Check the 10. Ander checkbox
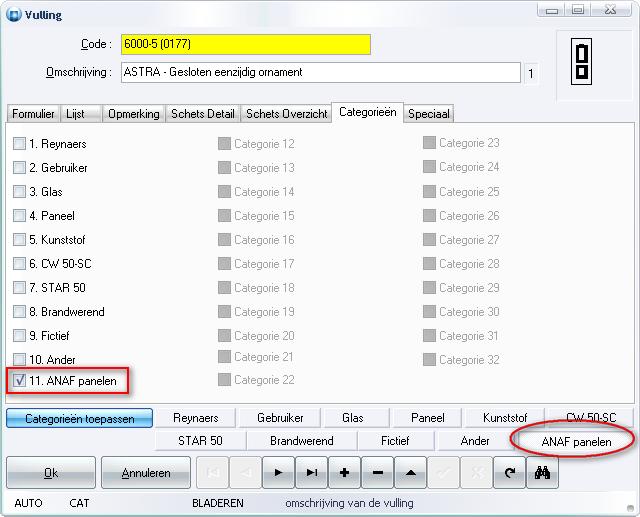The width and height of the screenshot is (640, 517). (19, 359)
